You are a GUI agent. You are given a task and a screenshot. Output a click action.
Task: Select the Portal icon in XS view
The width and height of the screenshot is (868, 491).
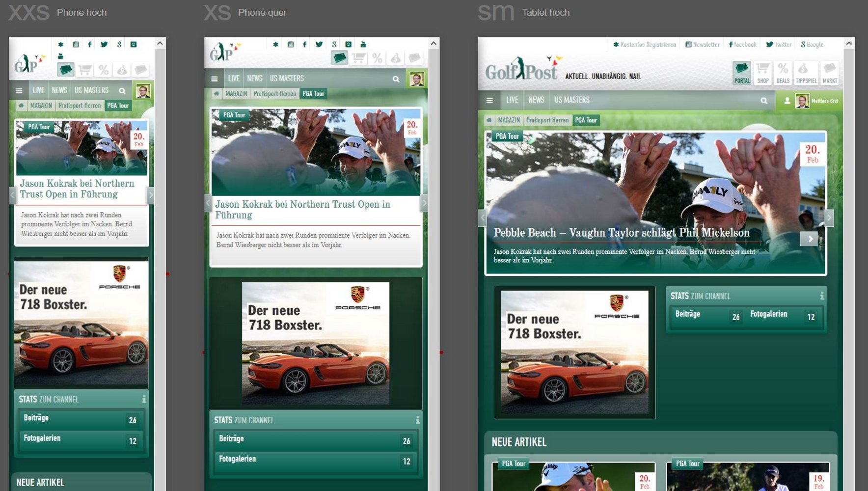pos(339,58)
